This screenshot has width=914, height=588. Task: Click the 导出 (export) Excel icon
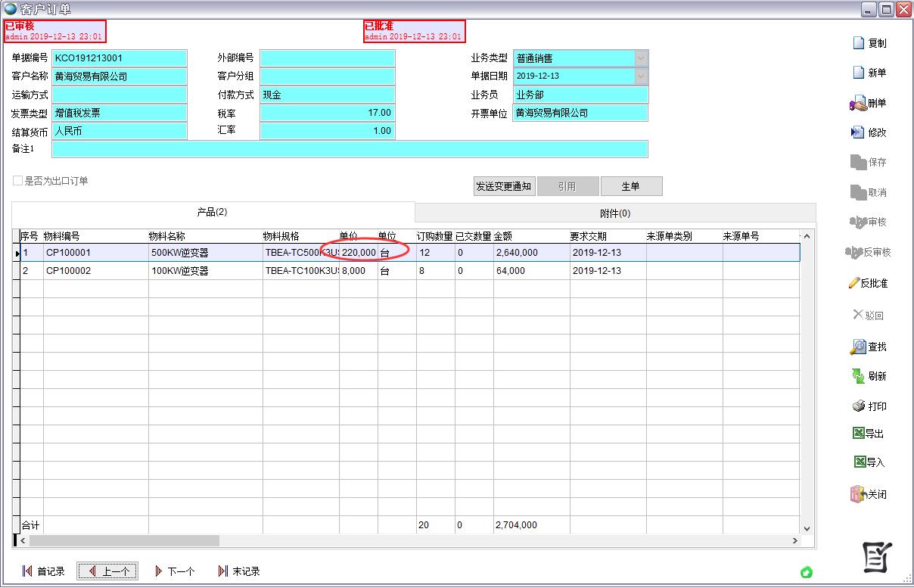859,434
